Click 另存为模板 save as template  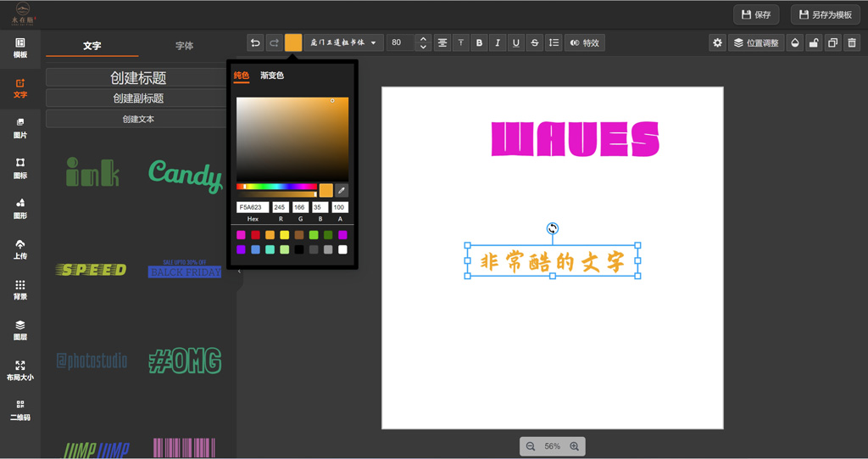825,15
